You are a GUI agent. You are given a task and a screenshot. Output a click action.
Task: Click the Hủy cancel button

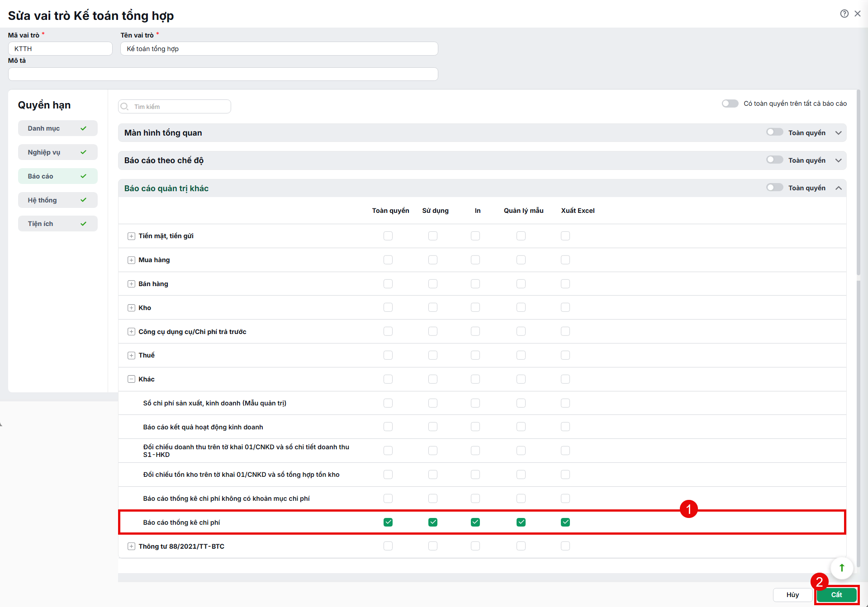pos(792,595)
